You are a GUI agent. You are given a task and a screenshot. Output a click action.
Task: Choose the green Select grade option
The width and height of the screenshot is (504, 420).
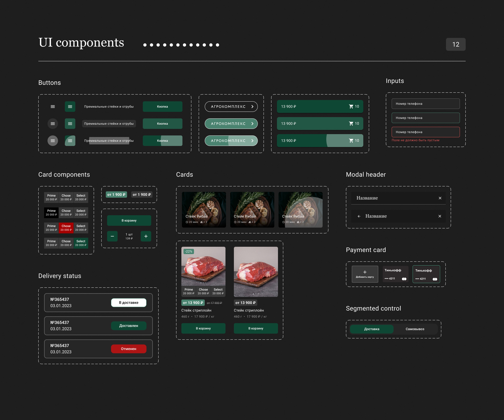81,243
